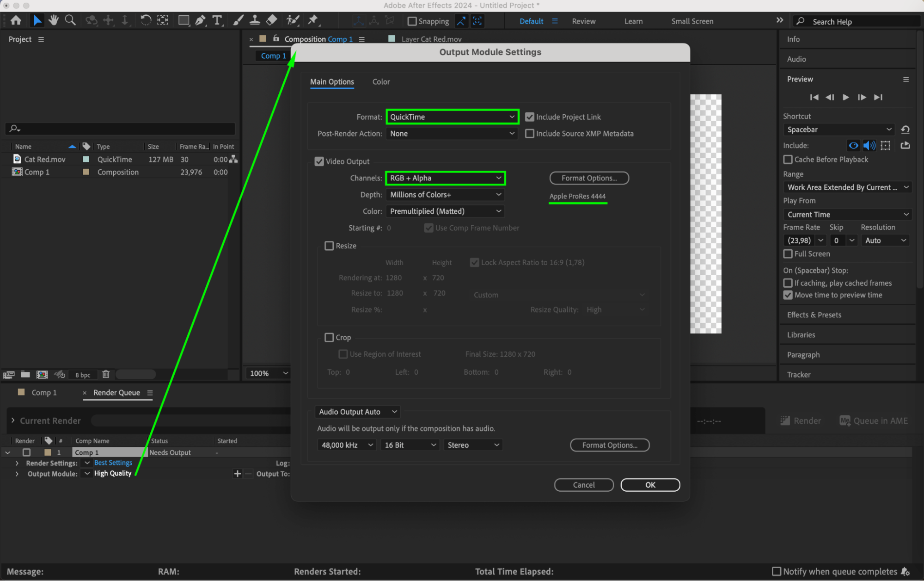The height and width of the screenshot is (581, 924).
Task: Open the Channels dropdown RGB + Alpha
Action: 445,178
